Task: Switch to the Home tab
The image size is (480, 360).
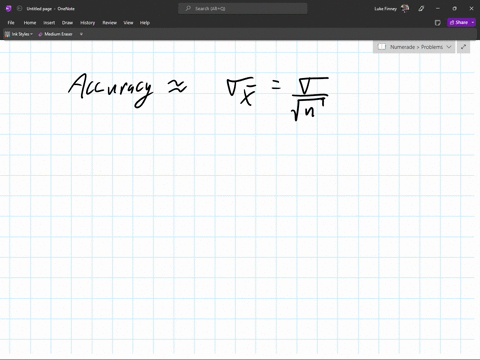Action: click(30, 23)
